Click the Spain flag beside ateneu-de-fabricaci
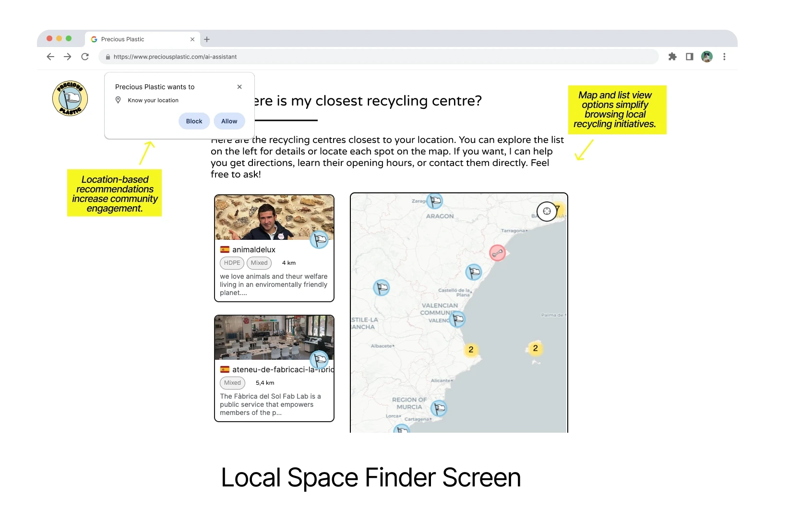 tap(225, 369)
